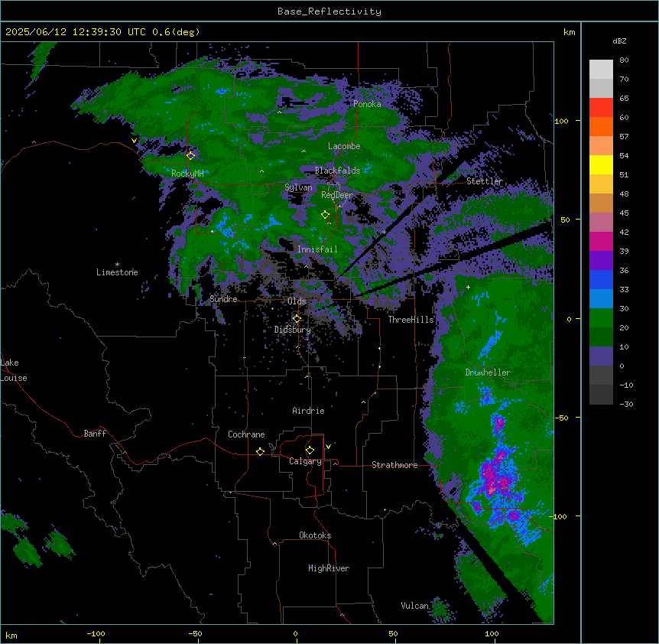Click the yellow marker near RockyMH
The image size is (659, 644).
(190, 155)
